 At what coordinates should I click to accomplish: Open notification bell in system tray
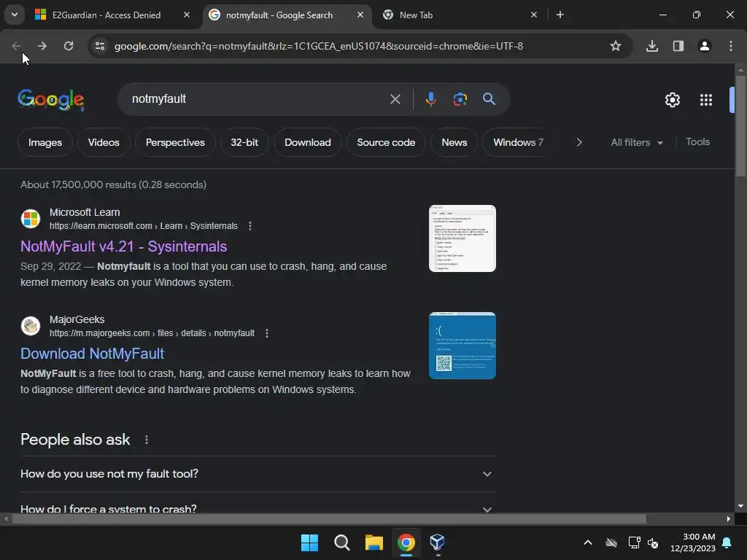(x=727, y=542)
